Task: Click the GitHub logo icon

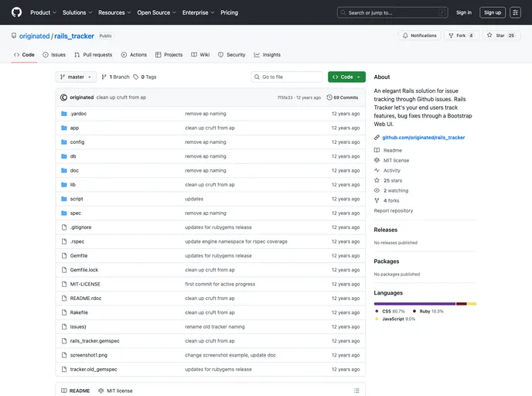Action: point(16,12)
